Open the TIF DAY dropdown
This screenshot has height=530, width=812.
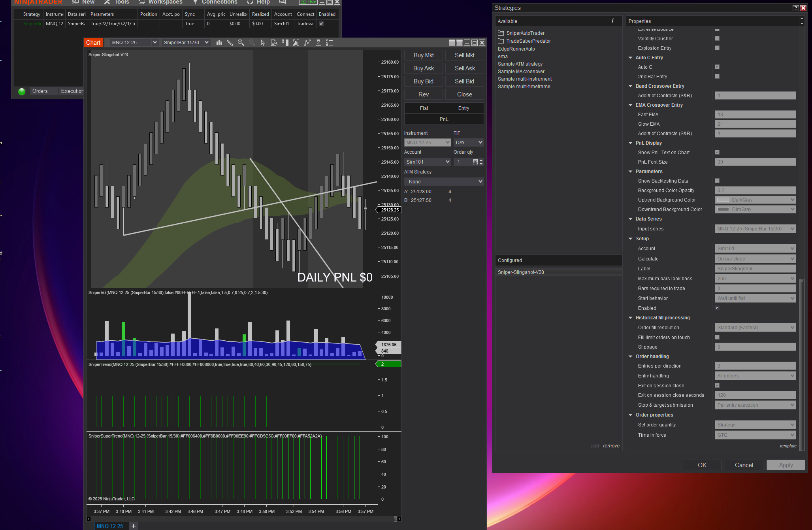tap(469, 142)
